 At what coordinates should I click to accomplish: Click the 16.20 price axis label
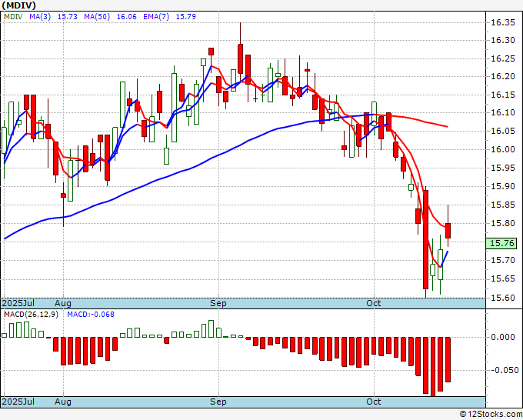(503, 76)
